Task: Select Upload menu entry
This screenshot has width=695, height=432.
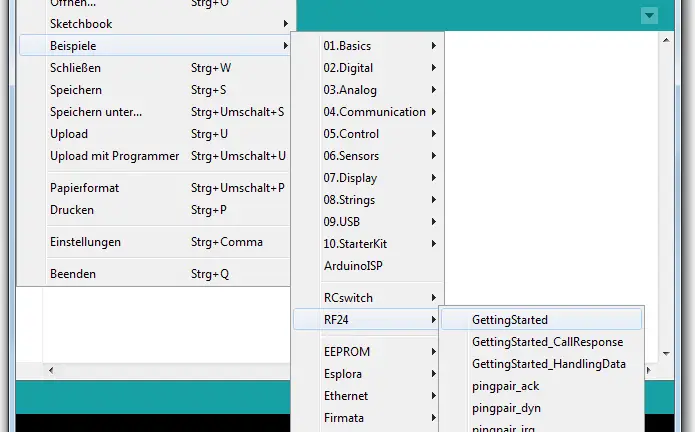Action: point(155,134)
